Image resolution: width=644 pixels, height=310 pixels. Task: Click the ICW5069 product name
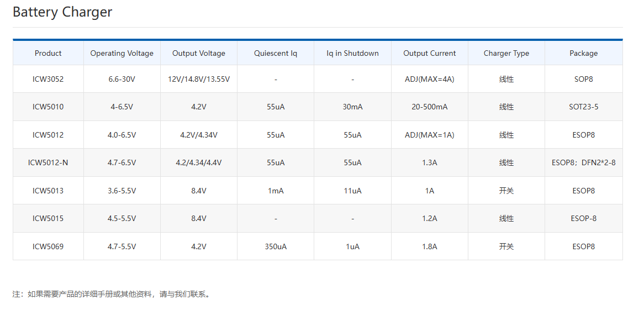pyautogui.click(x=48, y=246)
